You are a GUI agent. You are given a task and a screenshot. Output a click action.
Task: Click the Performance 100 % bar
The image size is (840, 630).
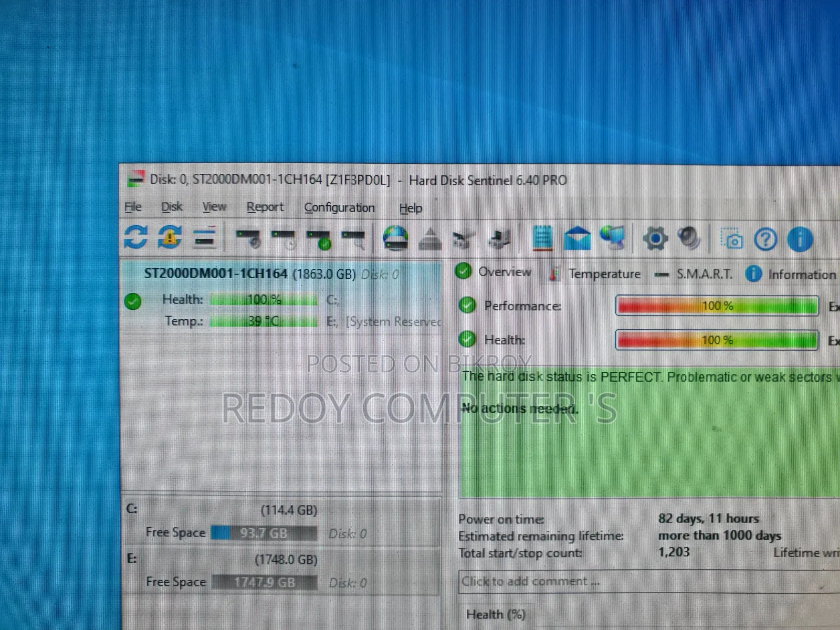pyautogui.click(x=717, y=306)
